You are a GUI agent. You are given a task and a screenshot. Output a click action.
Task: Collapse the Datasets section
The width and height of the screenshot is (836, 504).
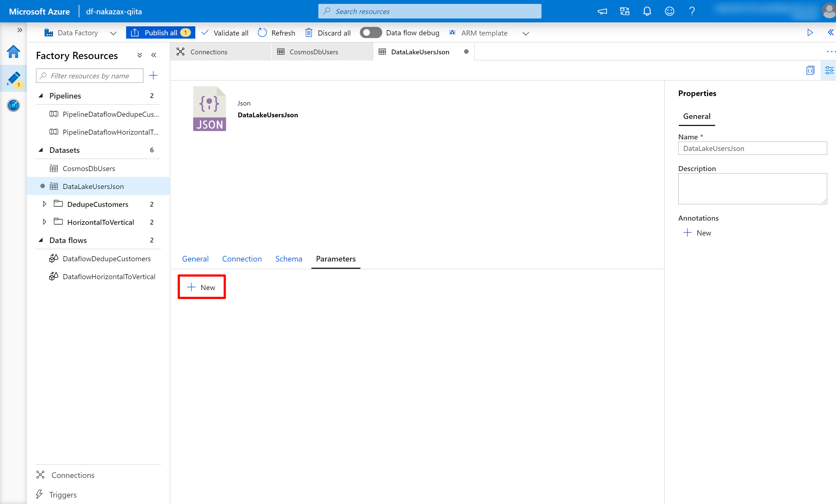click(41, 150)
